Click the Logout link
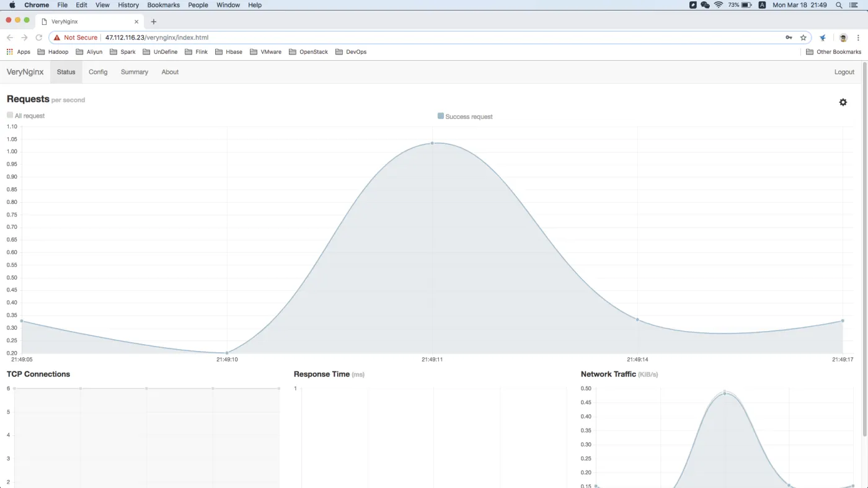Screen dimensions: 868x488 844,72
